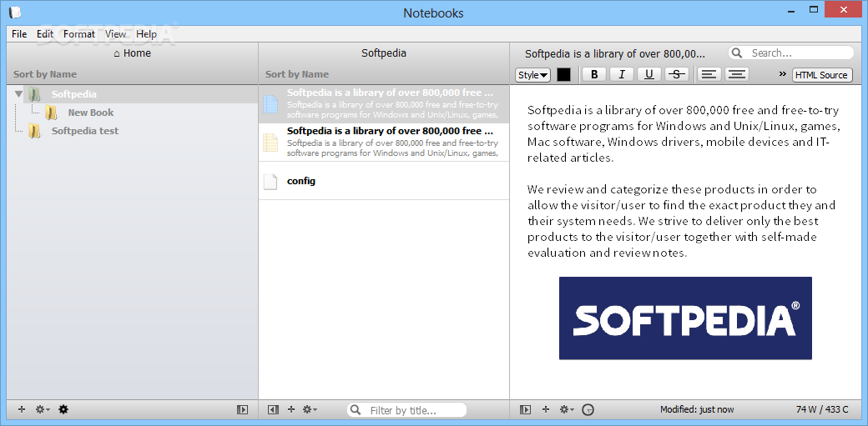The image size is (868, 426).
Task: Open middle panel gear dropdown menu
Action: (x=310, y=409)
